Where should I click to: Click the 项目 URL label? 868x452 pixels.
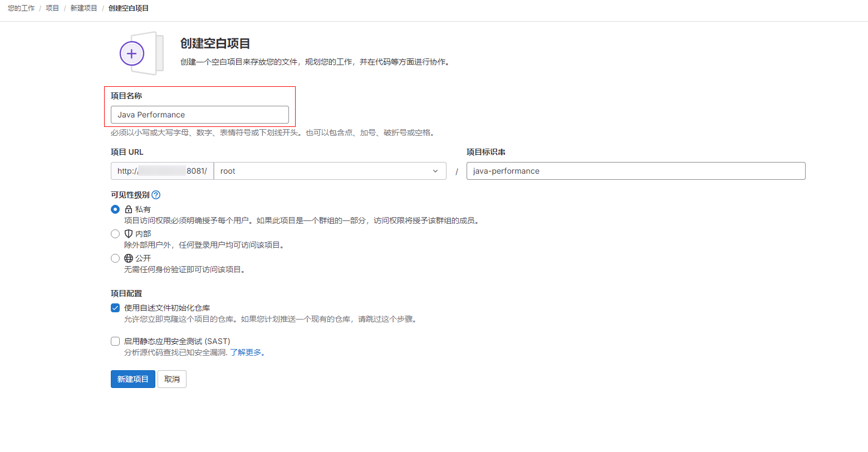click(127, 152)
